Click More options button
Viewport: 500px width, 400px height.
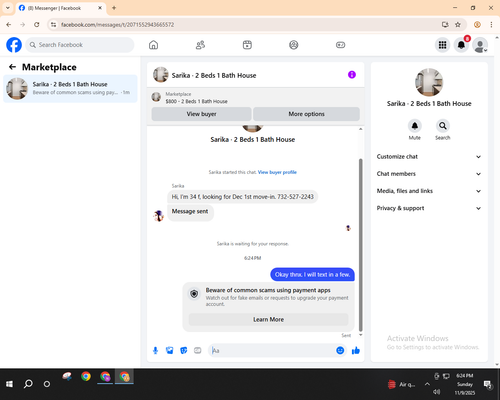coord(306,114)
